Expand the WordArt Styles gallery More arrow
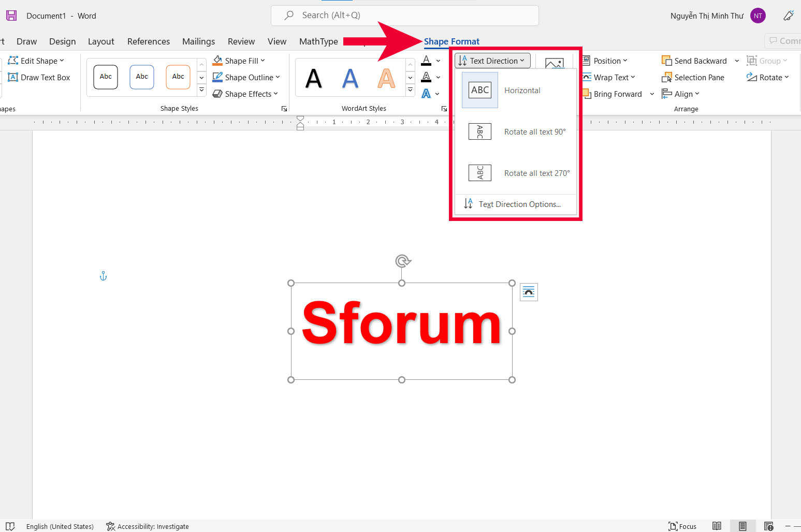This screenshot has width=801, height=532. click(x=410, y=90)
